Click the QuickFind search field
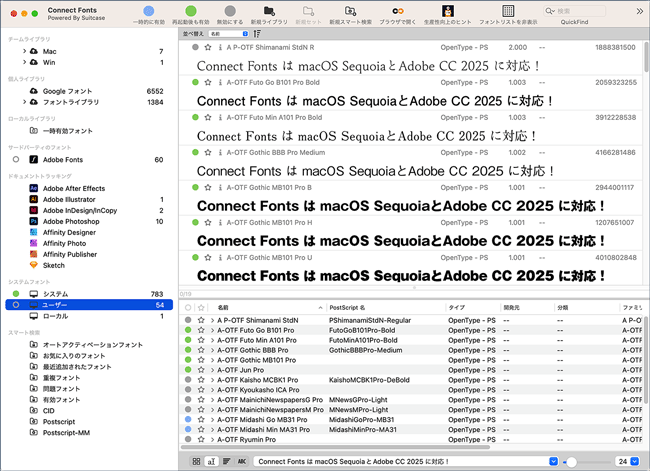Screen dimensions: 650x471 (x=574, y=11)
